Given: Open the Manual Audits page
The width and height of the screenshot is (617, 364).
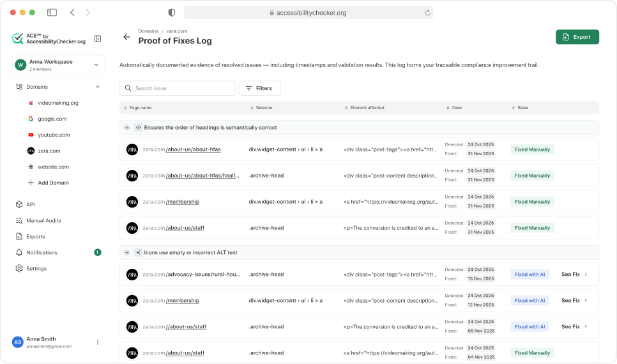Looking at the screenshot, I should (43, 221).
